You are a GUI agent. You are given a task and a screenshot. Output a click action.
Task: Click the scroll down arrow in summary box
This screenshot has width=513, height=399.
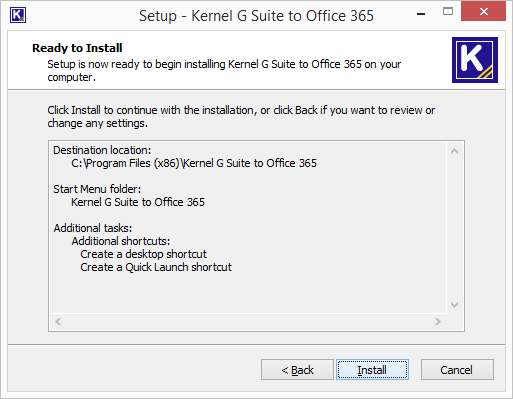coord(454,305)
